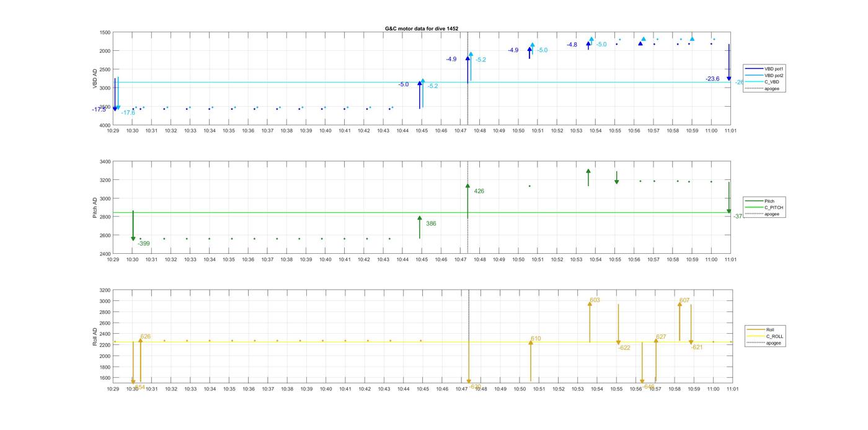Click the "10:29" tick under the Roll plot
868x430 pixels.
[113, 389]
